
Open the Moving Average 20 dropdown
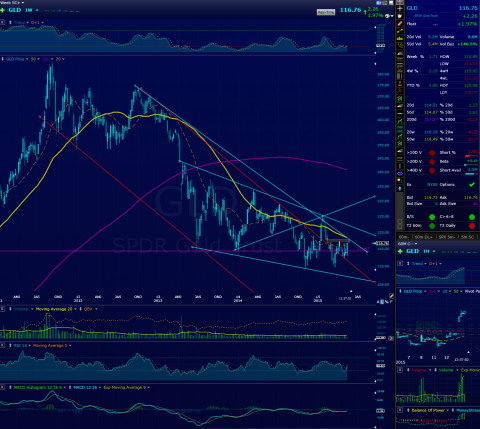75,309
